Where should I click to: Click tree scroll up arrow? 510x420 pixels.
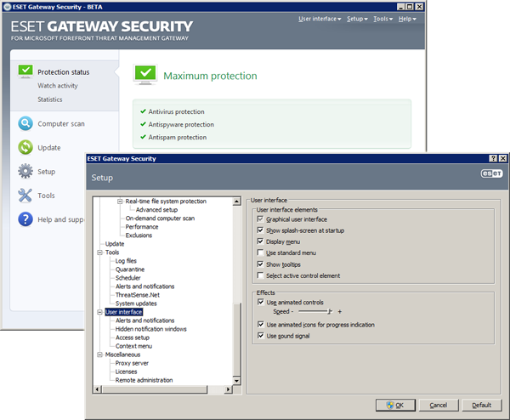click(x=237, y=201)
